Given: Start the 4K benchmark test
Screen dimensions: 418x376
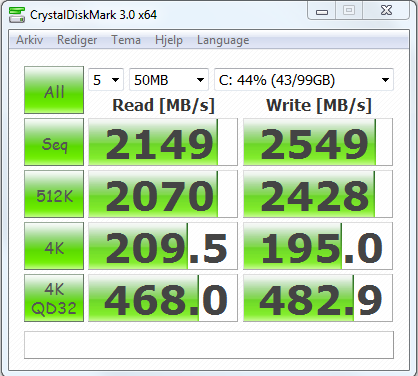Looking at the screenshot, I should click(54, 246).
